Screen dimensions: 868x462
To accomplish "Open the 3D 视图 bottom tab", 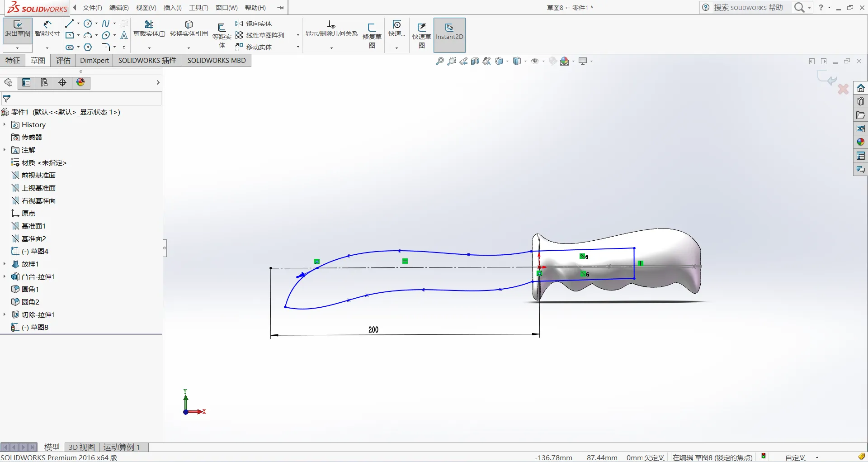I will click(x=81, y=447).
